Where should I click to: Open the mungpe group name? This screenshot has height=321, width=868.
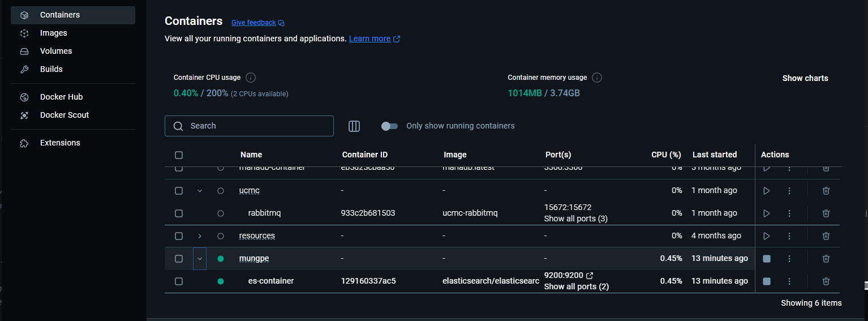point(254,259)
